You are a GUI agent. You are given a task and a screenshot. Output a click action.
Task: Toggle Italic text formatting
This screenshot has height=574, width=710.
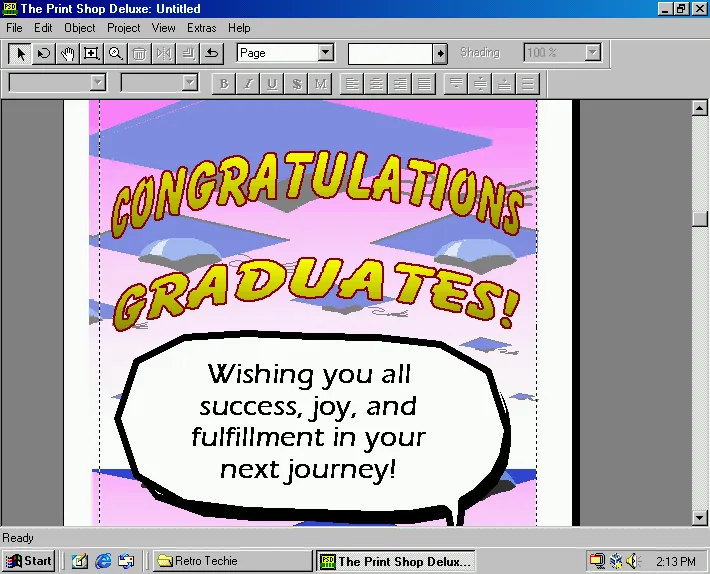248,84
